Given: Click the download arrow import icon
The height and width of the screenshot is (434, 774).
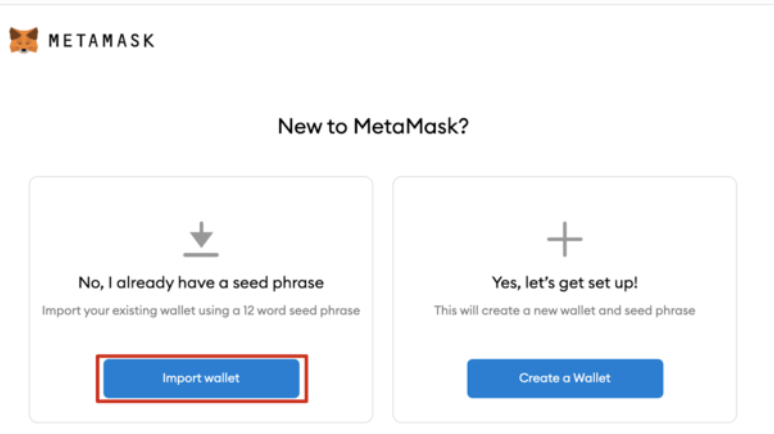Looking at the screenshot, I should 201,236.
